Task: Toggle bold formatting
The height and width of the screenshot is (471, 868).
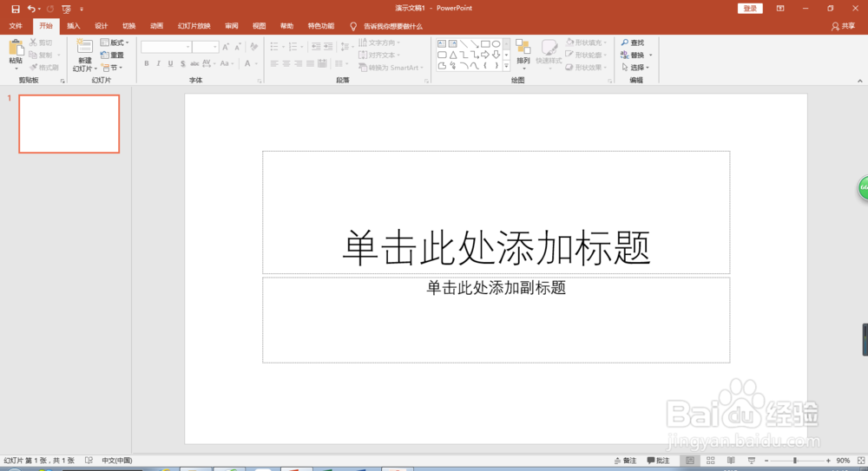Action: pos(147,63)
